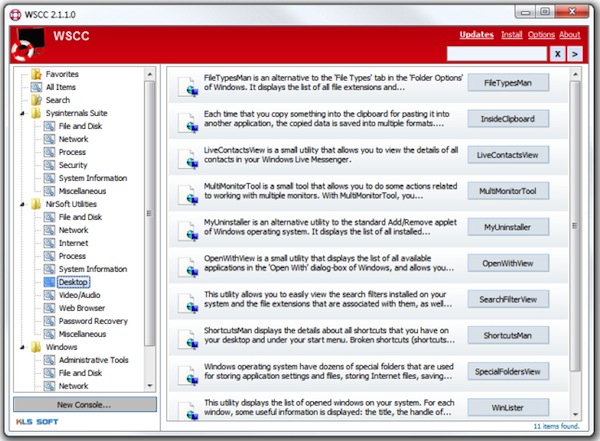Click the Desktop category icon
Screen dimensions: 600x441
pyautogui.click(x=49, y=282)
